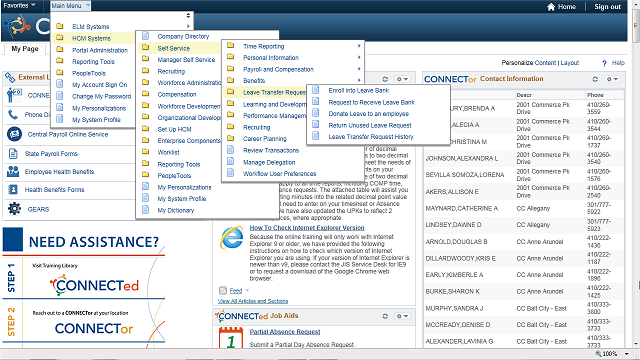The image size is (640, 360).
Task: Click the Employee Health Benefits icon
Action: click(x=13, y=171)
